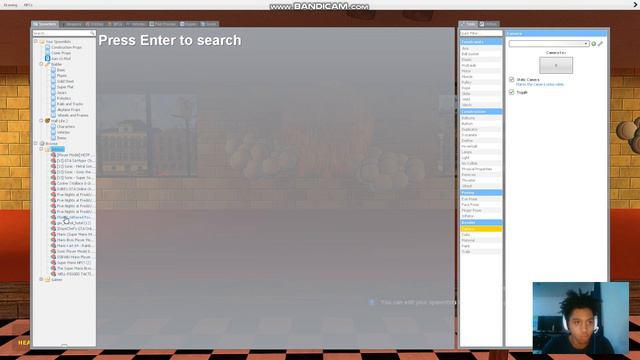Collapse the Builder tree node
This screenshot has width=640, height=360.
(x=41, y=64)
